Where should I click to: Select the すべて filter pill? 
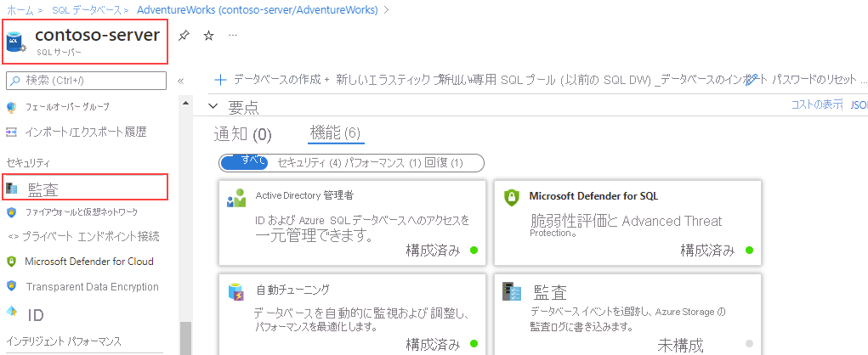click(244, 162)
